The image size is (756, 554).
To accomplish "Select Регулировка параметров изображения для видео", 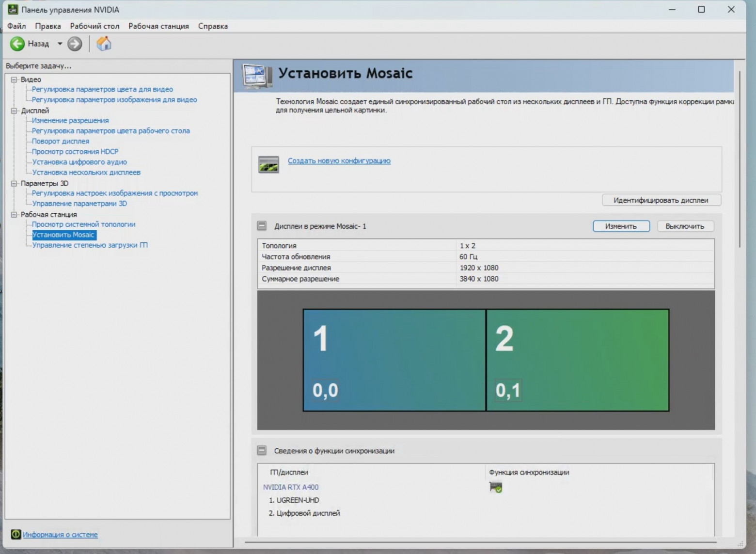I will pyautogui.click(x=114, y=100).
